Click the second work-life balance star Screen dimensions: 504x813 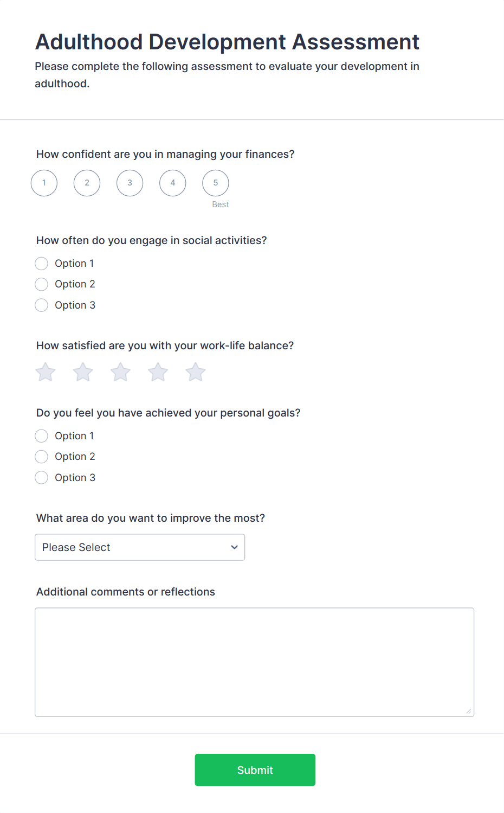point(83,372)
